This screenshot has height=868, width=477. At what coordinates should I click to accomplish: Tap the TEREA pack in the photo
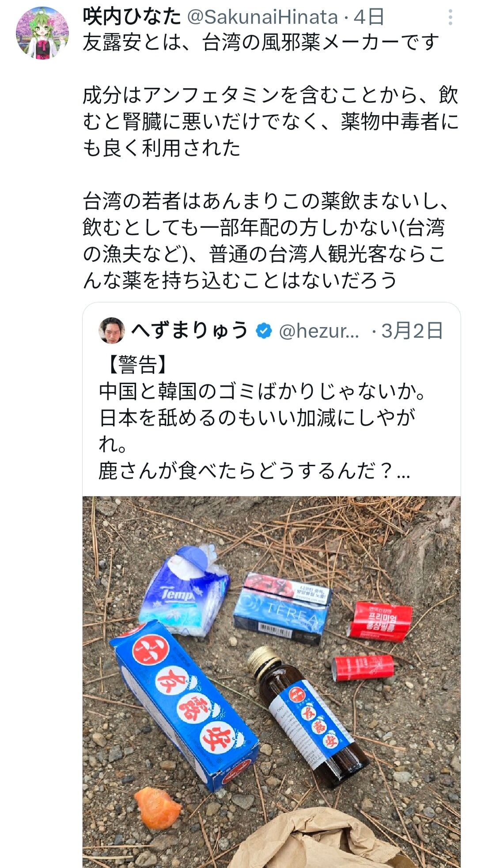282,608
